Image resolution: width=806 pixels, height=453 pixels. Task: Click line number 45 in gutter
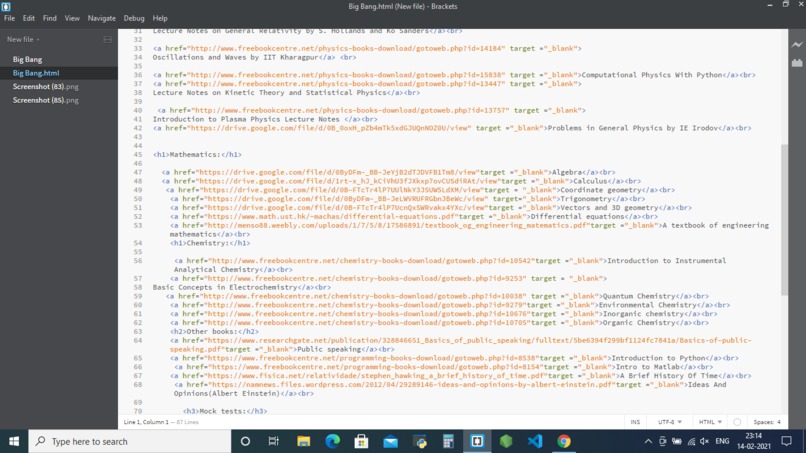click(137, 155)
